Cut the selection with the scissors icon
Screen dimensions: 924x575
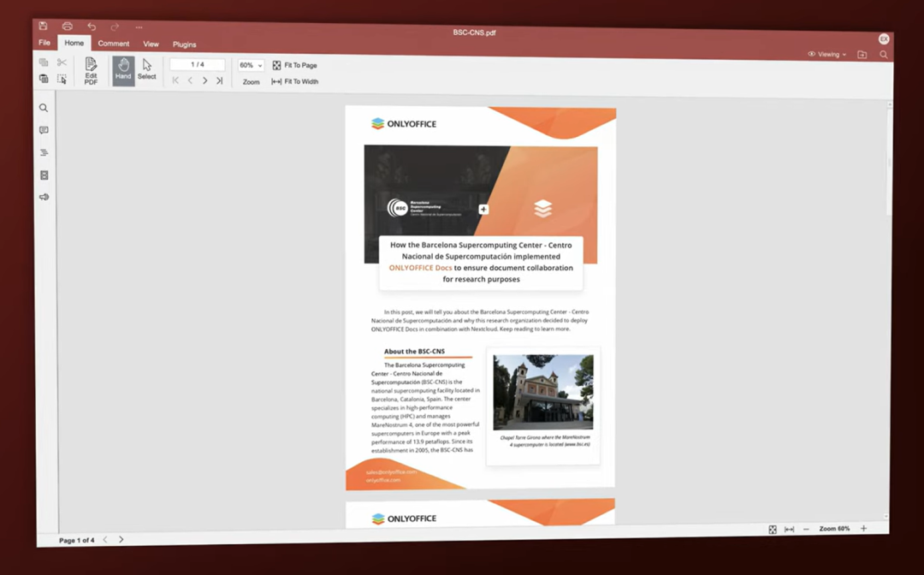tap(62, 62)
